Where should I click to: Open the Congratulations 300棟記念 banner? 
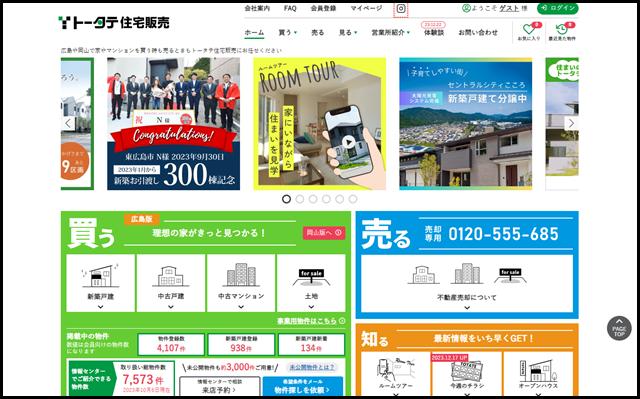(x=173, y=124)
